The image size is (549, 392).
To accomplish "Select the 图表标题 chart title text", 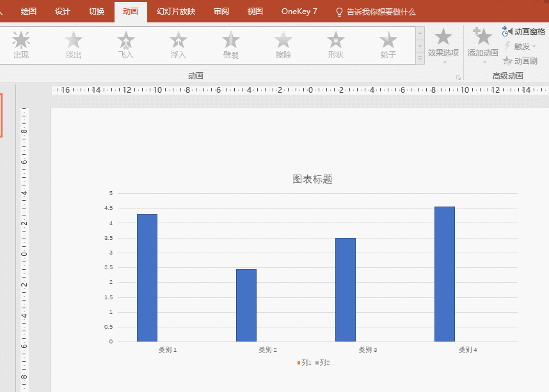I will click(x=312, y=179).
